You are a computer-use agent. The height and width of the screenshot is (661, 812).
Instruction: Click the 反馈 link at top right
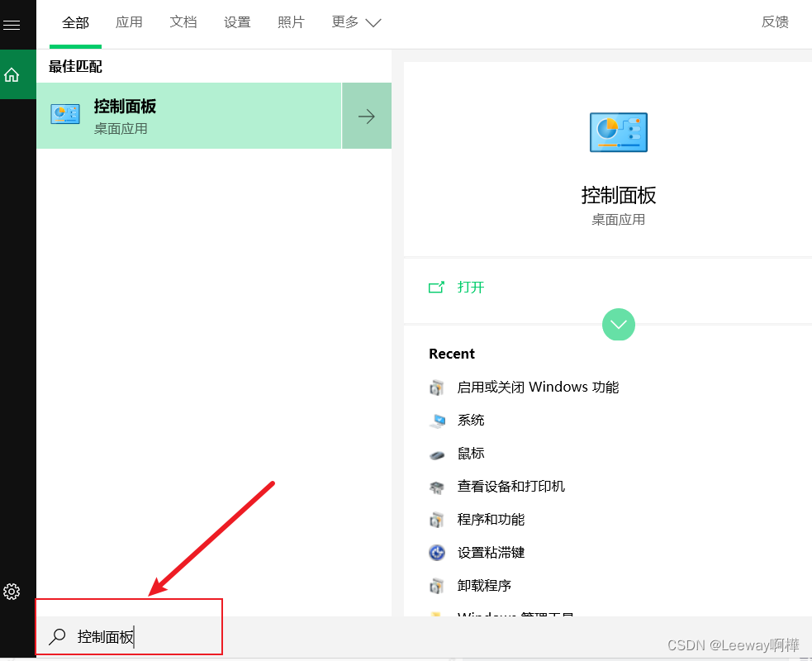pyautogui.click(x=774, y=22)
